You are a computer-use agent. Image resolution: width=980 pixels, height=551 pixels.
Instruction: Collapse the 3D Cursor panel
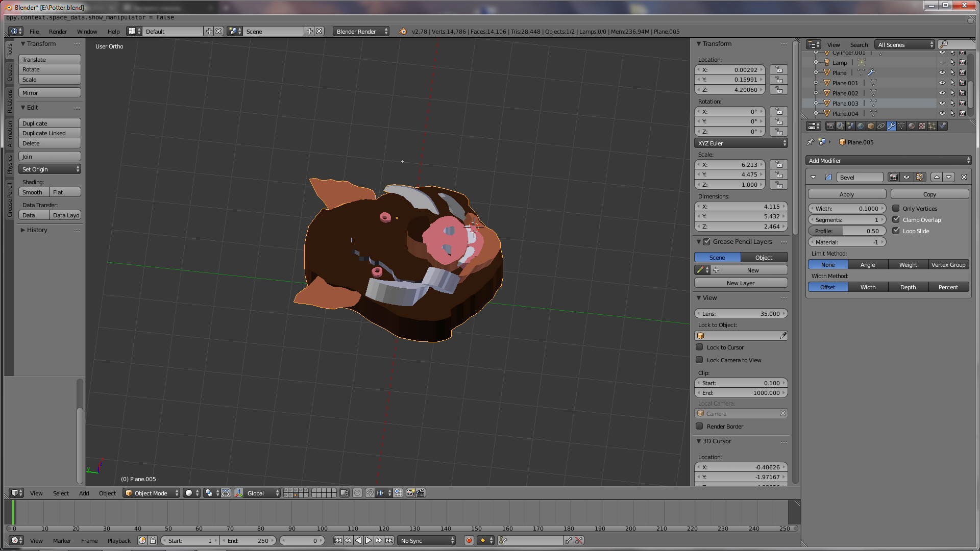[x=699, y=441]
